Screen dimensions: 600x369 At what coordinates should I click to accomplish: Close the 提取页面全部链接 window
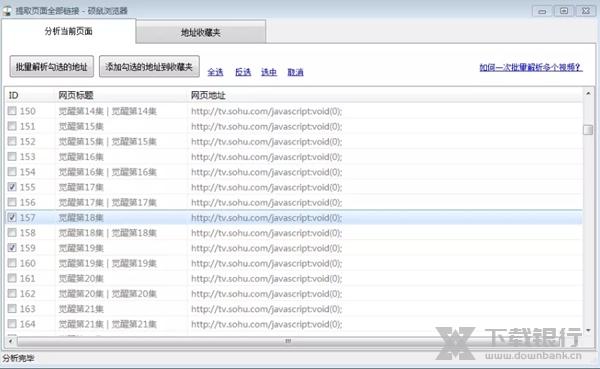(585, 11)
